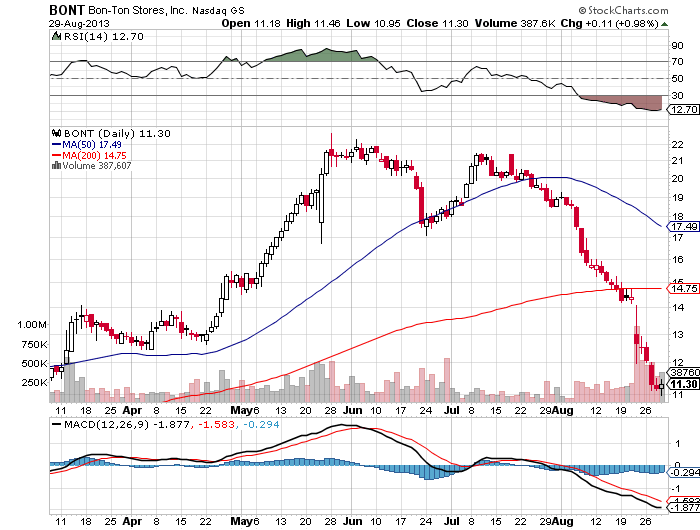This screenshot has height=530, width=700.
Task: Click the BONT ticker title
Action: 67,10
